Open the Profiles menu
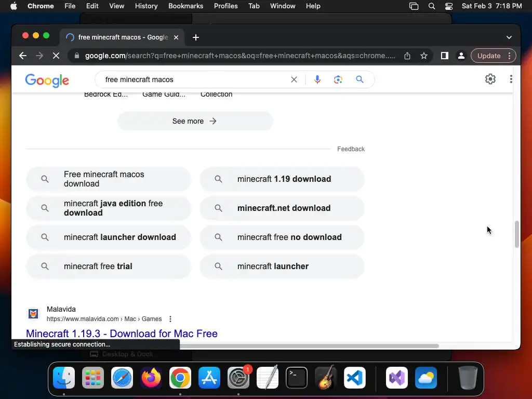This screenshot has width=532, height=399. [225, 6]
